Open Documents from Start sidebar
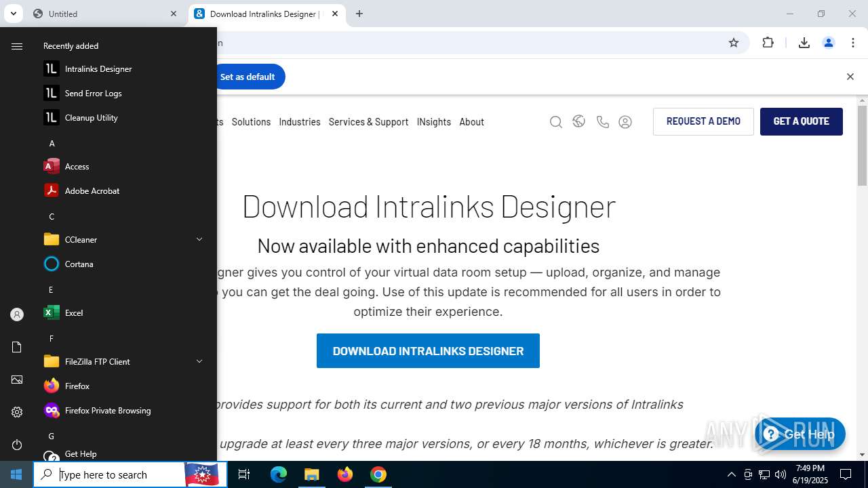Screen dimensions: 868x488 [x=17, y=347]
